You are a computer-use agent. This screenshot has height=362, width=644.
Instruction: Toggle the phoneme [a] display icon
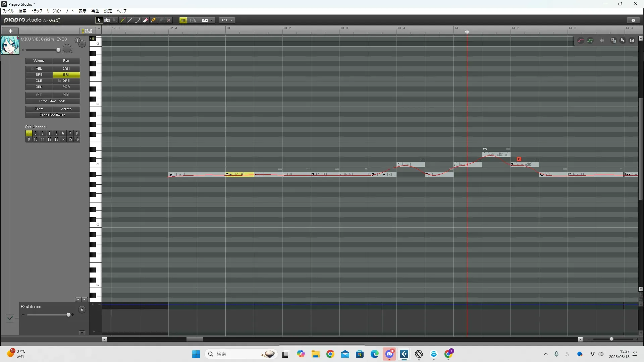tap(632, 41)
